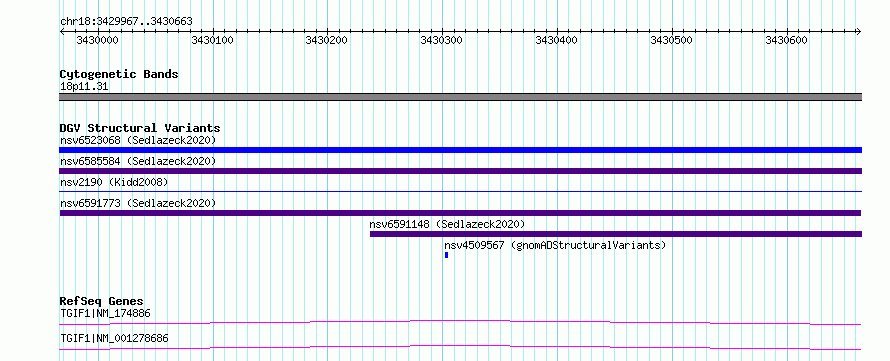Click the 3430000 ruler tick label
890x361 pixels.
97,40
